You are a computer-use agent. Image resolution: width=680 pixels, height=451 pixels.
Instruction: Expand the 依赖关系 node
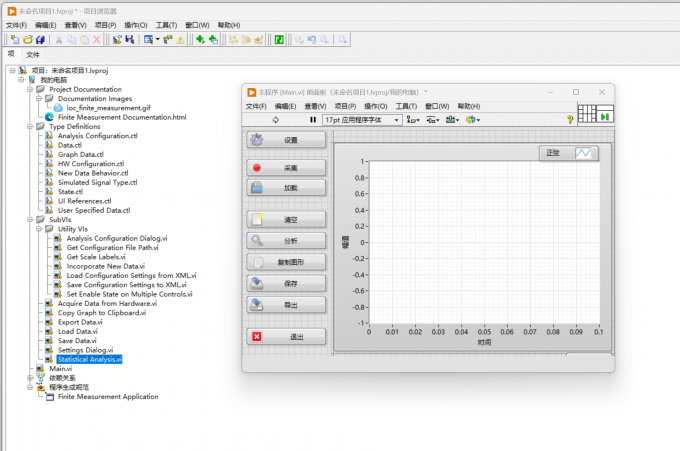(30, 378)
